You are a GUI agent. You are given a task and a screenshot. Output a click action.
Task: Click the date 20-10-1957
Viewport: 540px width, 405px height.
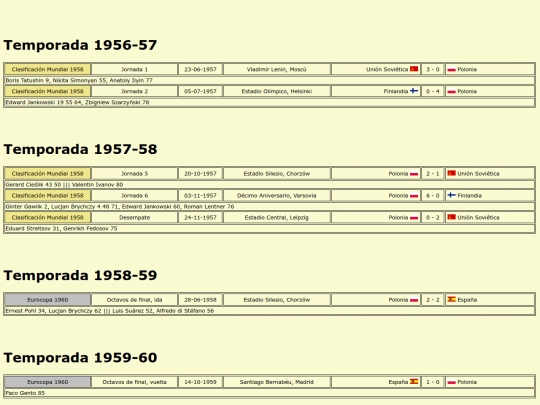point(200,174)
